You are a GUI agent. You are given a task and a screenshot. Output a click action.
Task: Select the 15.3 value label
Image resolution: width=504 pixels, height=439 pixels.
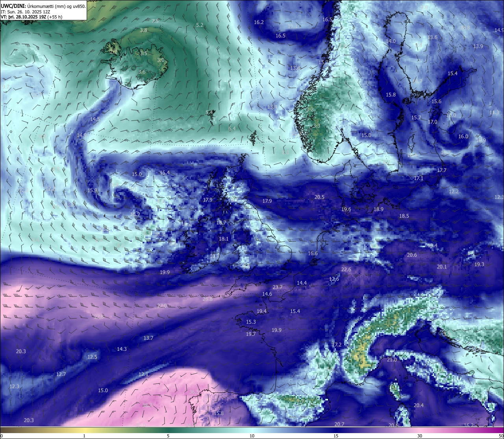point(251,322)
